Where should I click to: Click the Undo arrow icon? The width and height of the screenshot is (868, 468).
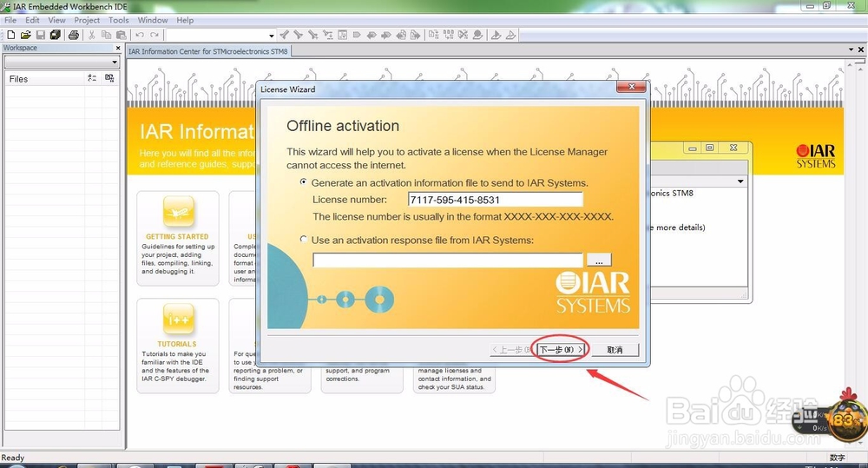coord(140,35)
